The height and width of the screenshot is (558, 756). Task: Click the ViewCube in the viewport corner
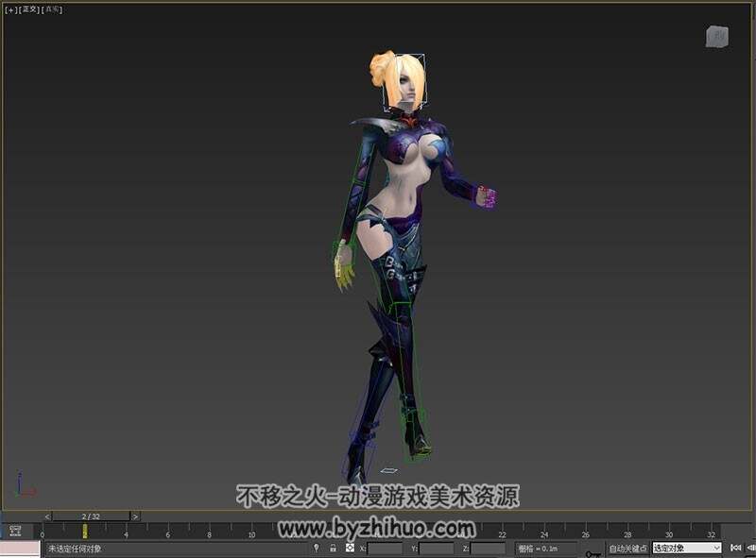tap(717, 37)
